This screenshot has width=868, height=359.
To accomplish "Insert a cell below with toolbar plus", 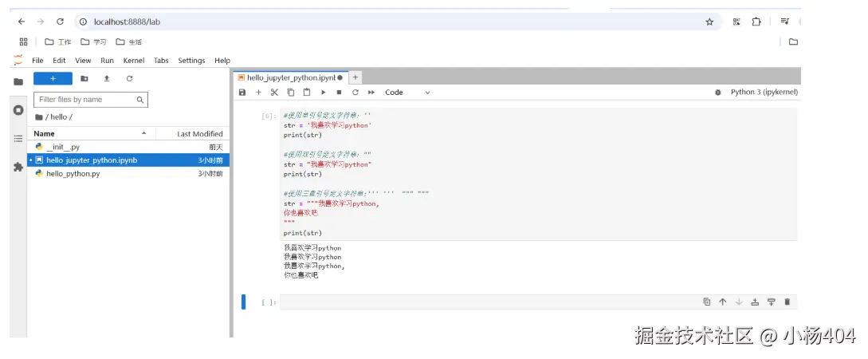I will 258,93.
